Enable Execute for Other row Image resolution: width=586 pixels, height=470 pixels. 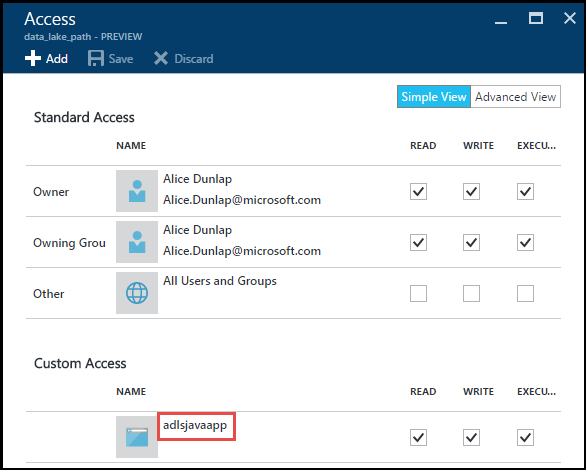[x=525, y=294]
